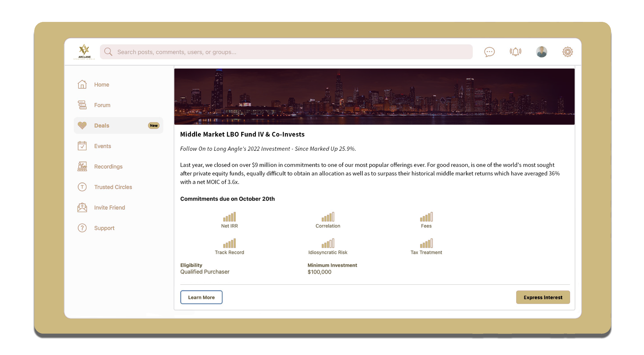Screen dimensions: 644x355
Task: Click the search magnifier icon
Action: tap(108, 52)
